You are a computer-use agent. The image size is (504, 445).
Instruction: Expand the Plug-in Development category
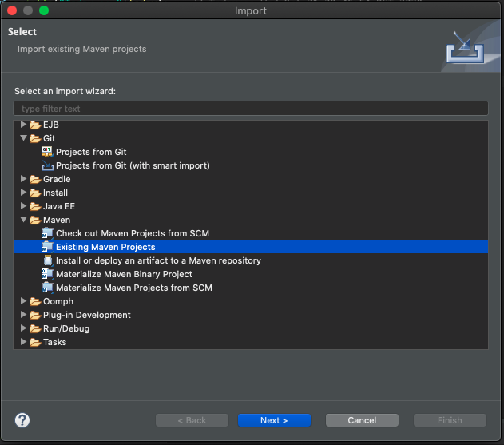pyautogui.click(x=23, y=315)
